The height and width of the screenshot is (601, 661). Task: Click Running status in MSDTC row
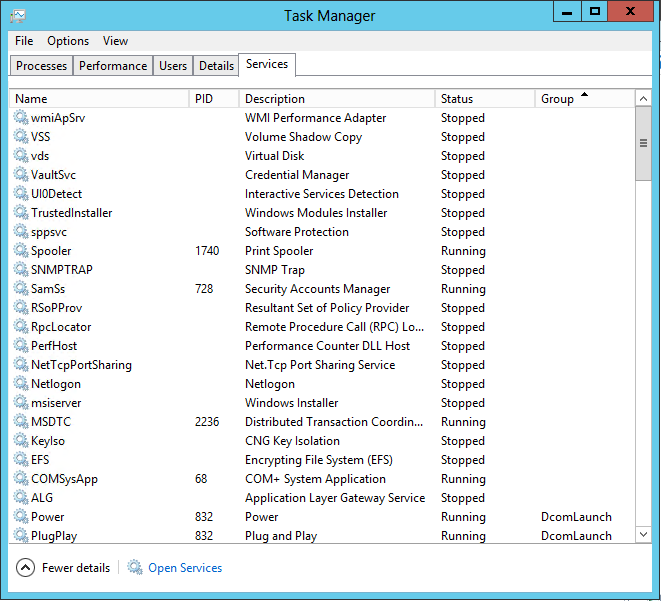click(x=463, y=421)
